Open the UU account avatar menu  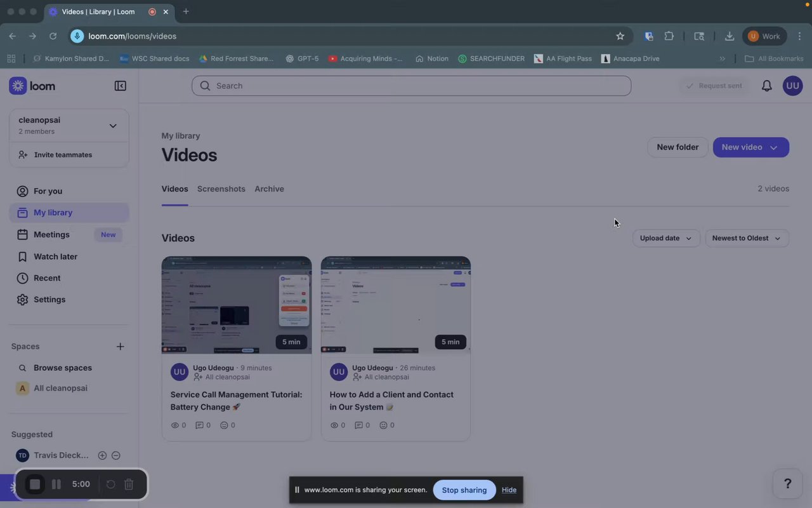click(x=793, y=86)
